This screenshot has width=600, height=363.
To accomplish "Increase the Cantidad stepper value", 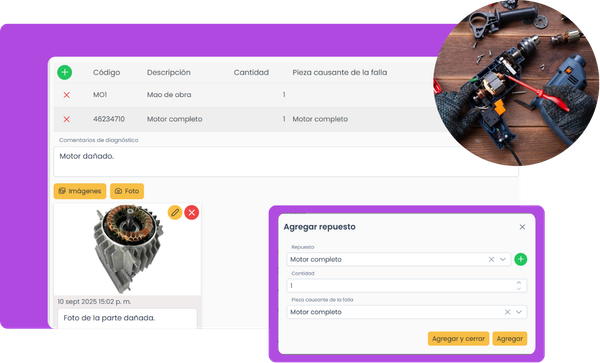I will coord(519,283).
